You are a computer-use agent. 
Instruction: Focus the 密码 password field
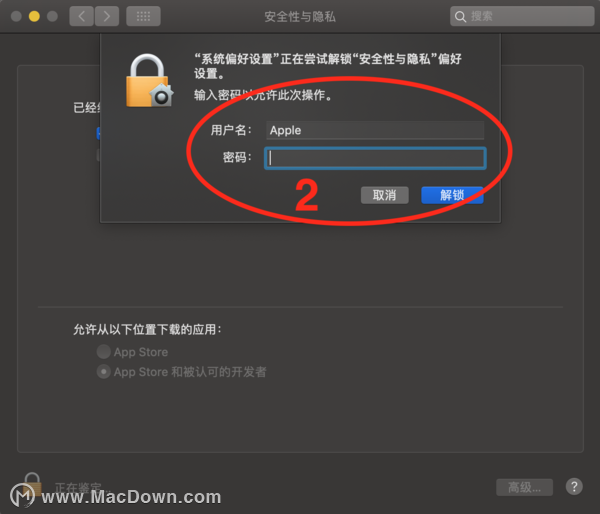point(375,158)
